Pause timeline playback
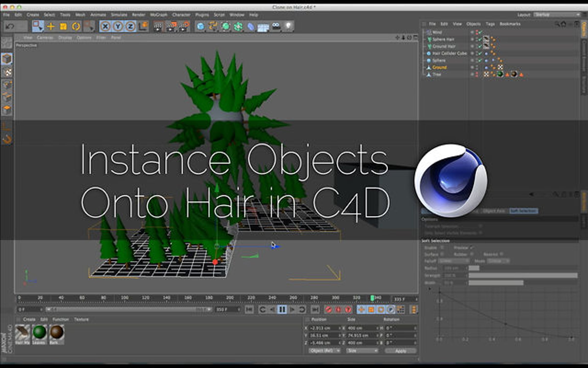 click(282, 309)
